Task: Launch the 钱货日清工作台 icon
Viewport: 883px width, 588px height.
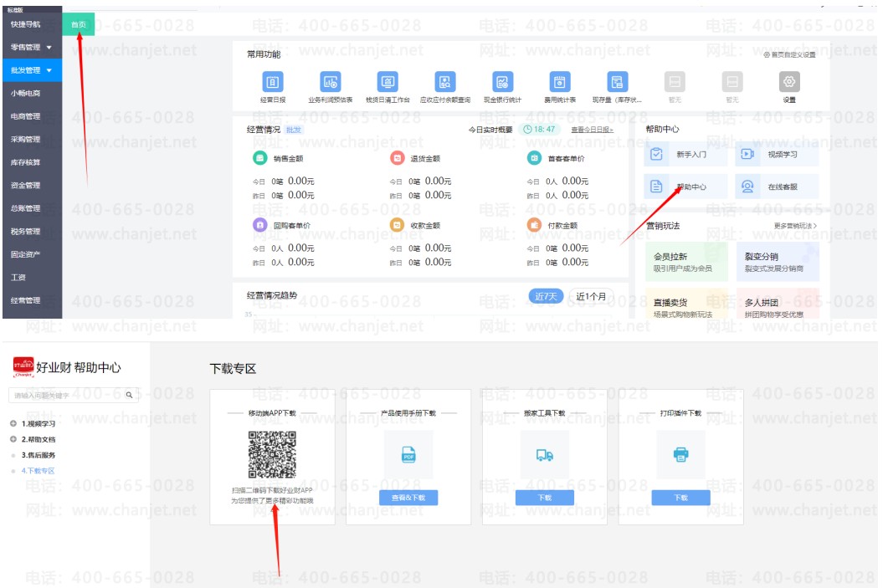Action: (x=388, y=82)
